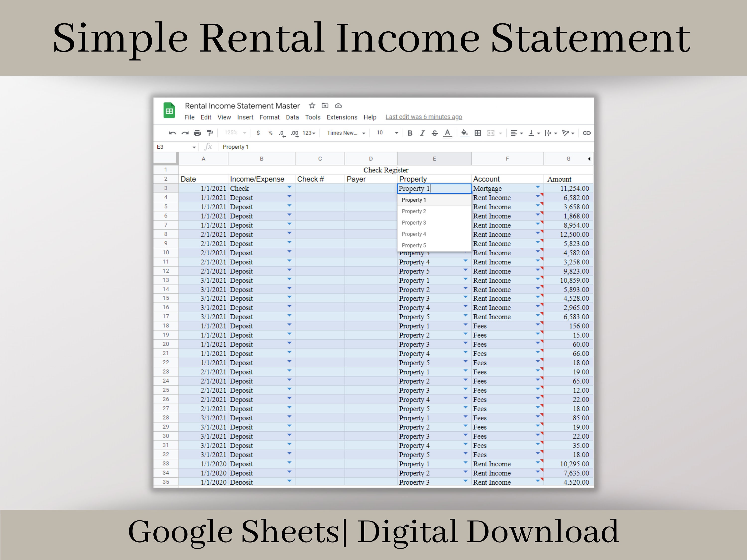Select Property 4 from the open dropdown list

414,234
